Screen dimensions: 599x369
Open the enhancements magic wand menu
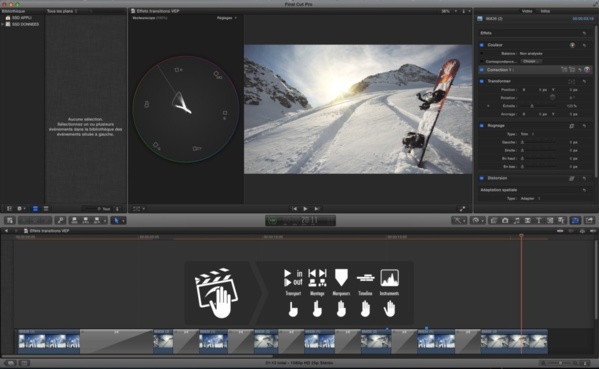coord(459,220)
